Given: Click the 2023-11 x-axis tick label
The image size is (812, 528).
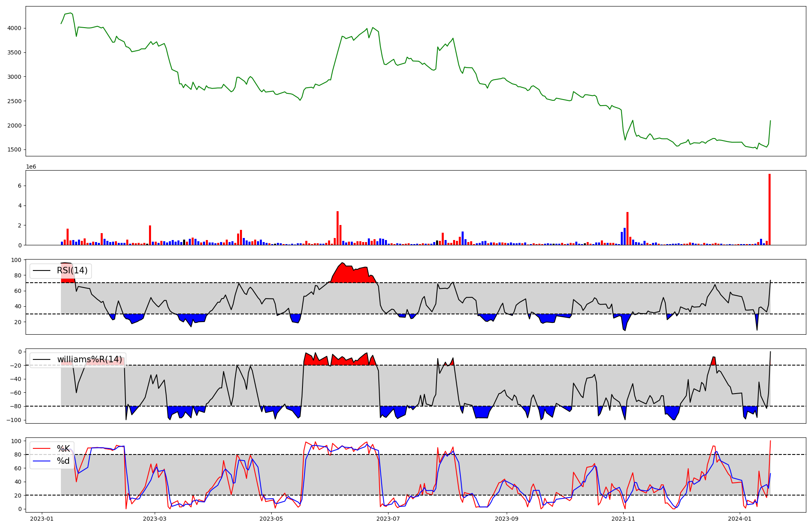Looking at the screenshot, I should (x=623, y=519).
